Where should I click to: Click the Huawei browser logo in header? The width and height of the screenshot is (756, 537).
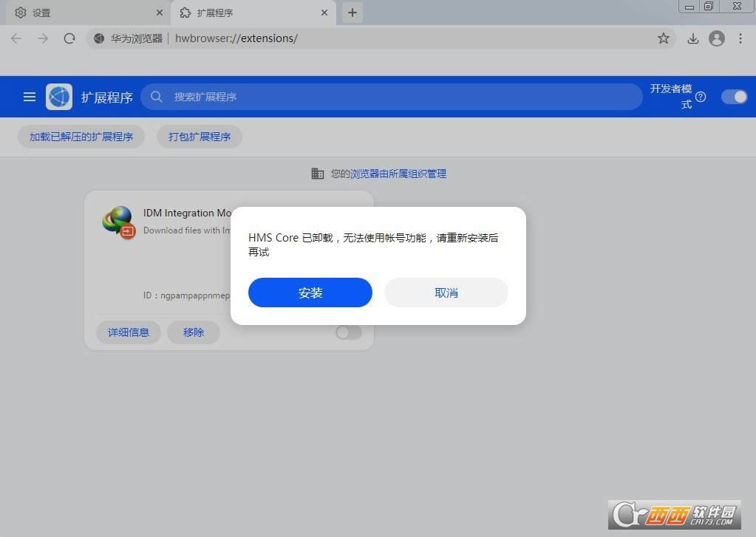click(x=59, y=97)
